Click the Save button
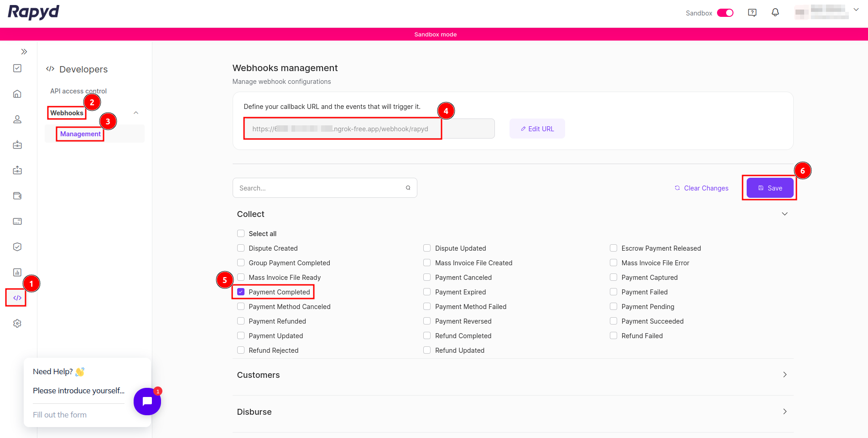 coord(770,188)
